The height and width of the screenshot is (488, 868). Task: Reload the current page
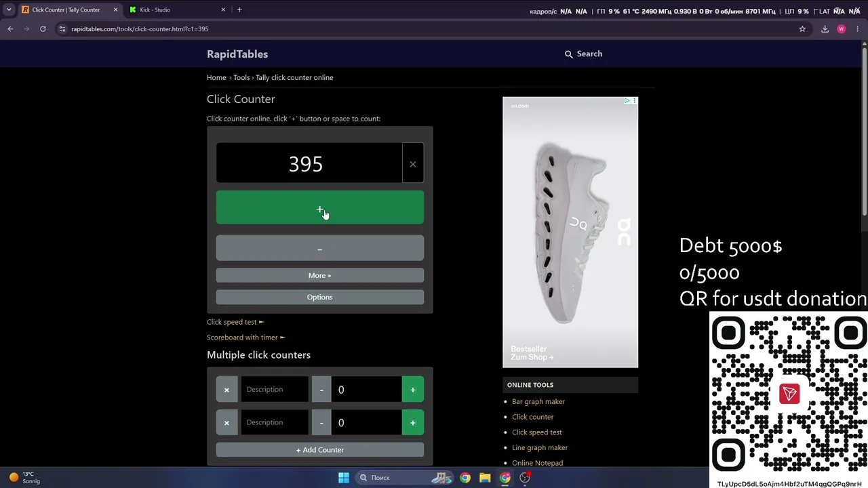(43, 29)
